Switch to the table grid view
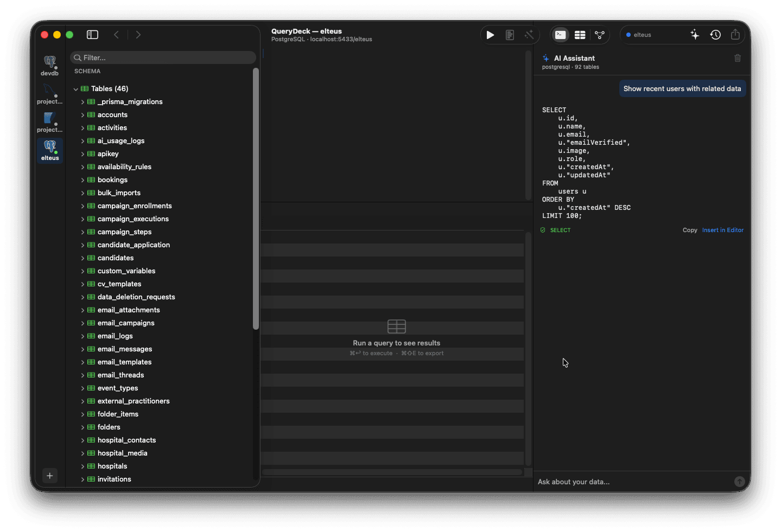781x532 pixels. click(x=580, y=35)
